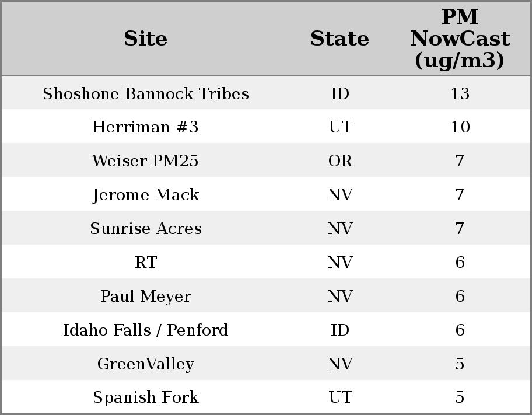Click the UT state in Herriman #3 row
Screen dimensions: 532x415
pyautogui.click(x=340, y=127)
